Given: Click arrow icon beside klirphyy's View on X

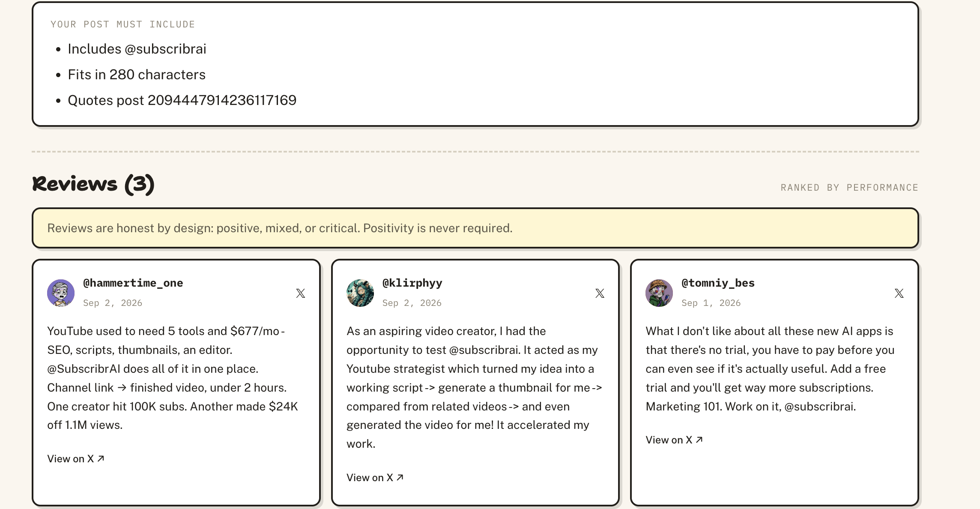Looking at the screenshot, I should pyautogui.click(x=400, y=477).
